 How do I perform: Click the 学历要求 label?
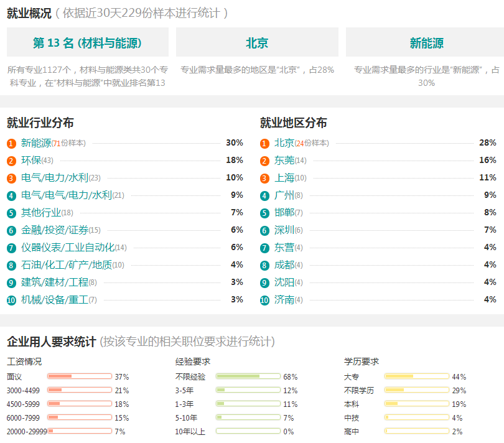pos(362,361)
